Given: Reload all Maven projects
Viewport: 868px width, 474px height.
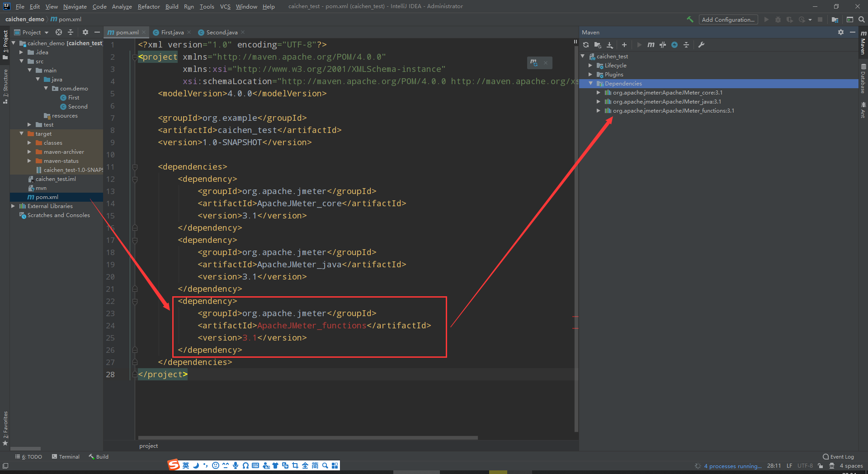Looking at the screenshot, I should tap(586, 45).
